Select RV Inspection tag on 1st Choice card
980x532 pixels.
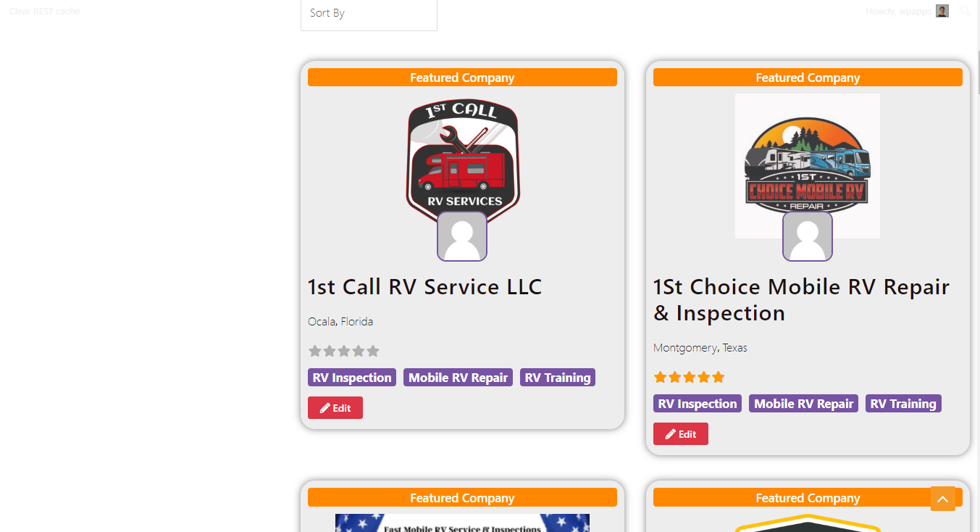pos(698,404)
